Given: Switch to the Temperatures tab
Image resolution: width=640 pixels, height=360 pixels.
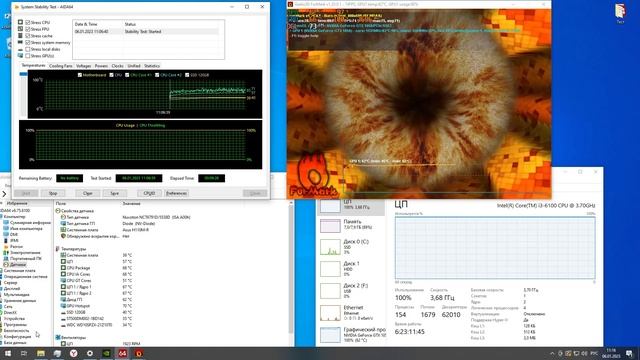Looking at the screenshot, I should click(x=33, y=65).
